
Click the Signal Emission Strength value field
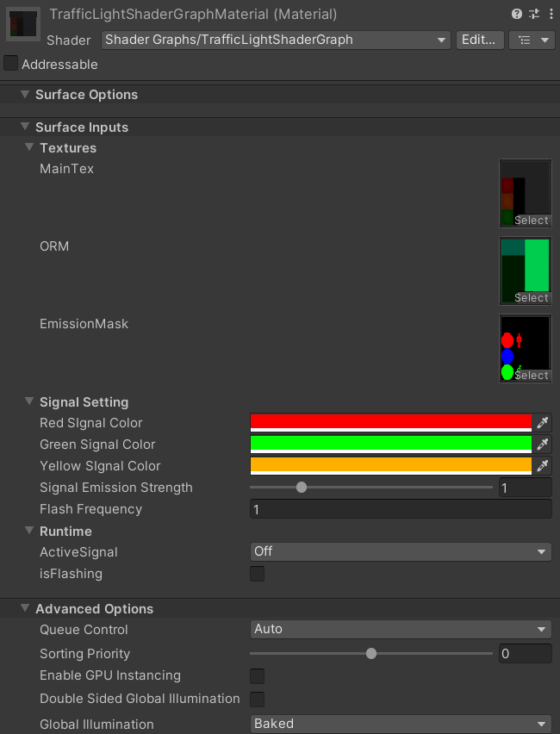coord(525,488)
